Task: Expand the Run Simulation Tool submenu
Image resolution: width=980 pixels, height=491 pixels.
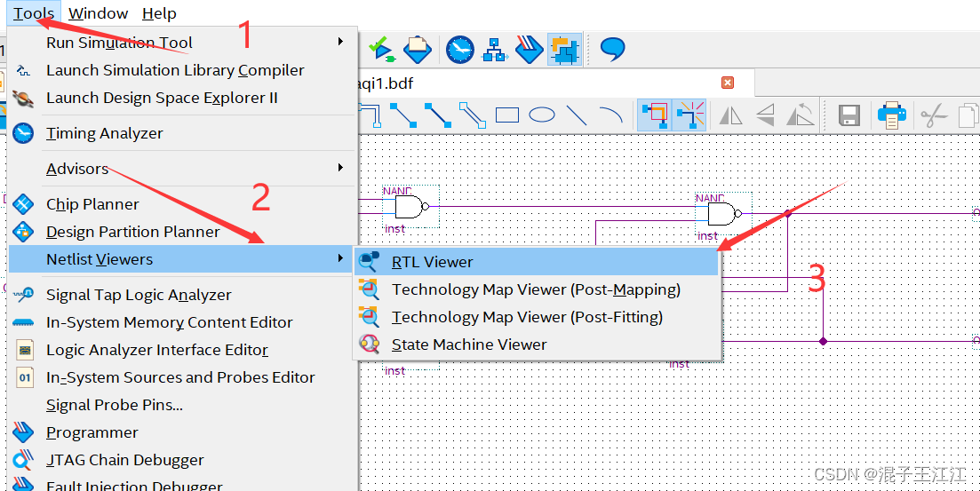Action: (182, 43)
